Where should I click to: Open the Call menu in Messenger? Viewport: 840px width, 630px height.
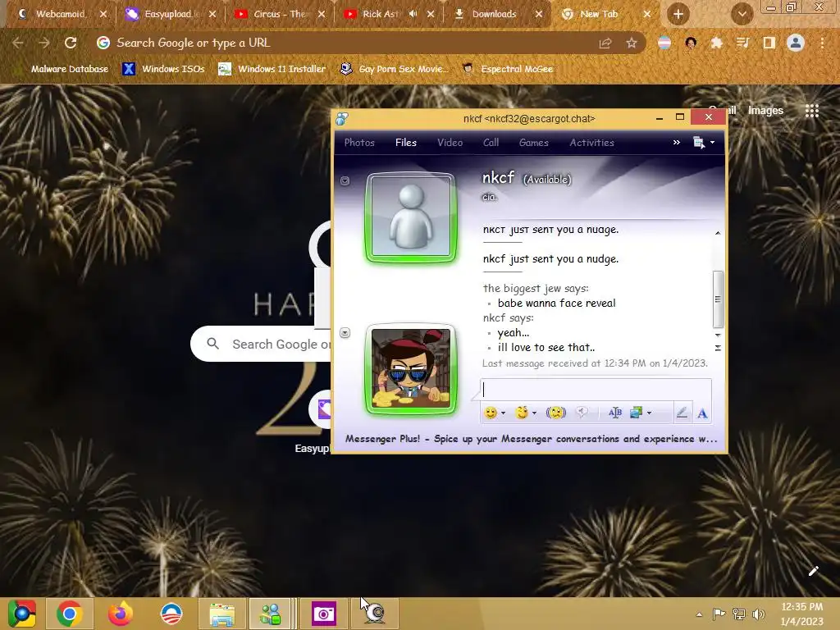pyautogui.click(x=491, y=143)
